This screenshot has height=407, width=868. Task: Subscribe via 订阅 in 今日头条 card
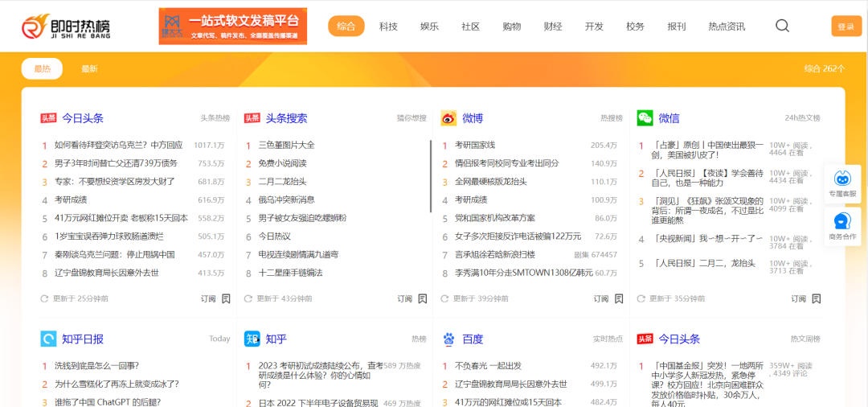pos(208,298)
